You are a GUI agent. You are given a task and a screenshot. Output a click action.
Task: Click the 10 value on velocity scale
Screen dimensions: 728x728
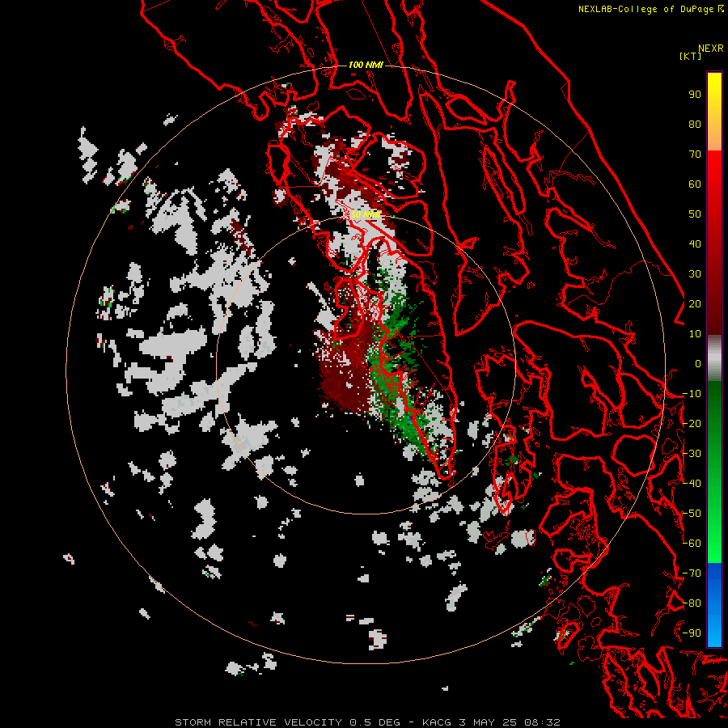695,334
